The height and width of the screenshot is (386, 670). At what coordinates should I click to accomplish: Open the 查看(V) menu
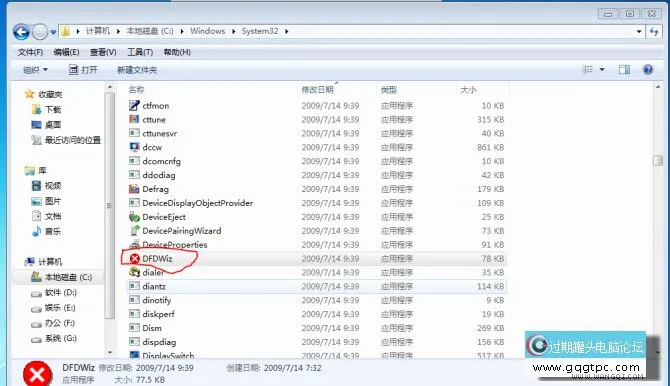tap(103, 52)
